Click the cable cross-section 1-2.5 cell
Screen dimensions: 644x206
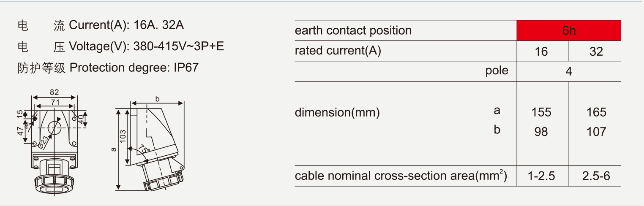click(541, 176)
